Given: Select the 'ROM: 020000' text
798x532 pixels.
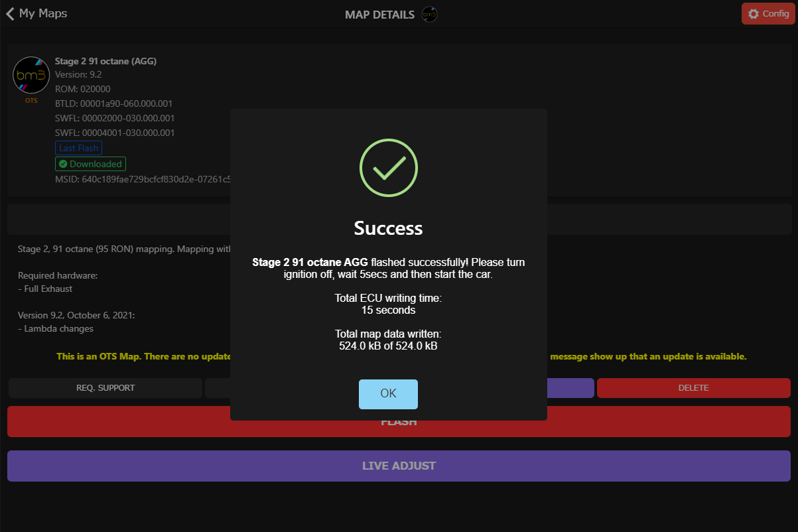Looking at the screenshot, I should click(82, 89).
